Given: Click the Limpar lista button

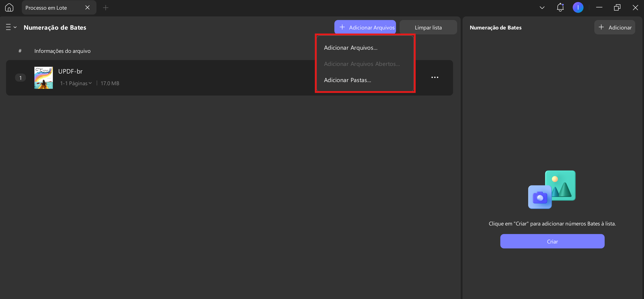Looking at the screenshot, I should click(x=428, y=27).
